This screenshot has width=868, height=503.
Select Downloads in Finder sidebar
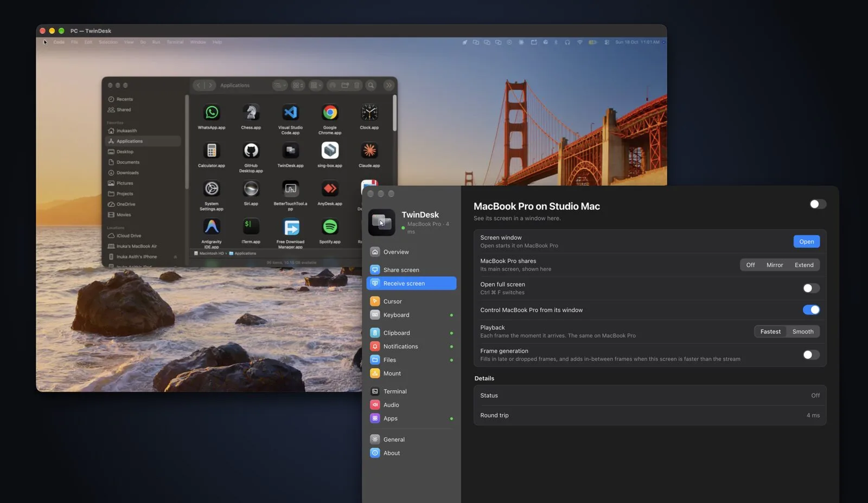(144, 173)
